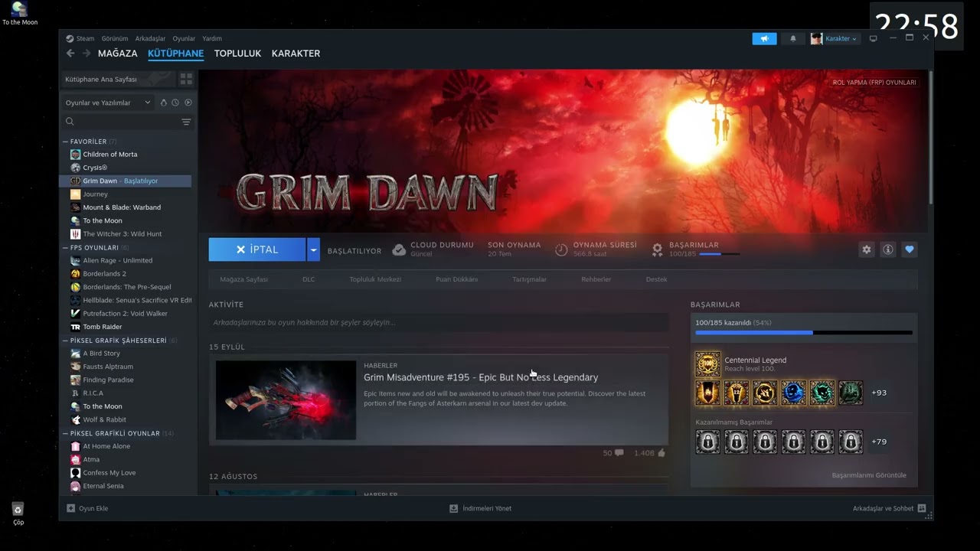Click the achievements progress bar in panel
The image size is (980, 551).
coord(804,333)
